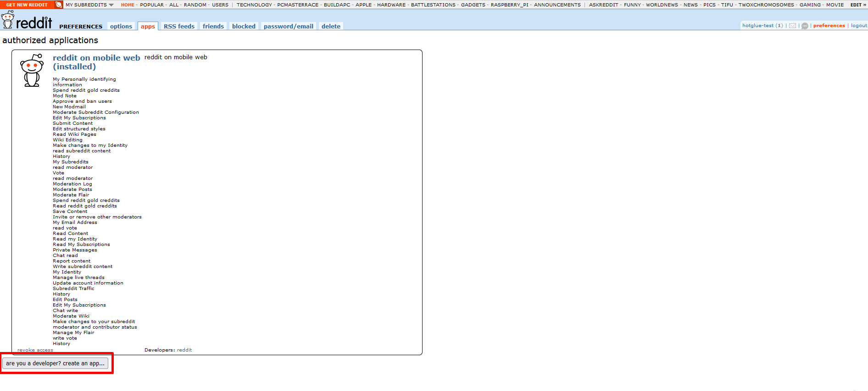Open POPULAR in the top bar
Screen dimensions: 868x391
(x=152, y=5)
